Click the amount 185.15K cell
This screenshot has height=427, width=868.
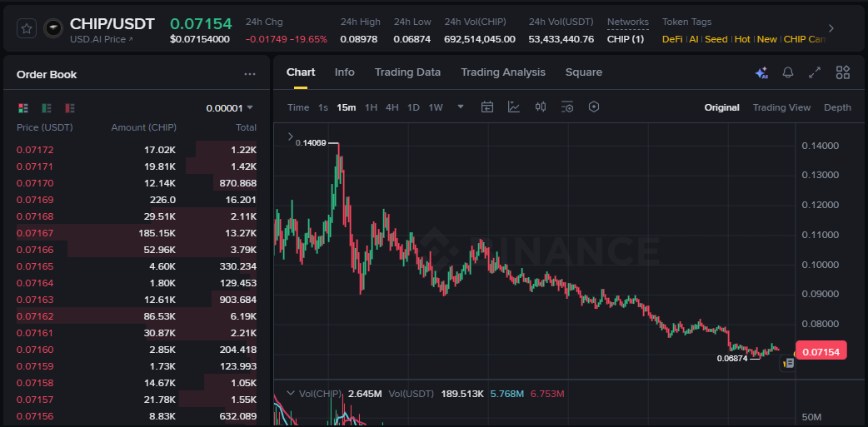(x=157, y=233)
